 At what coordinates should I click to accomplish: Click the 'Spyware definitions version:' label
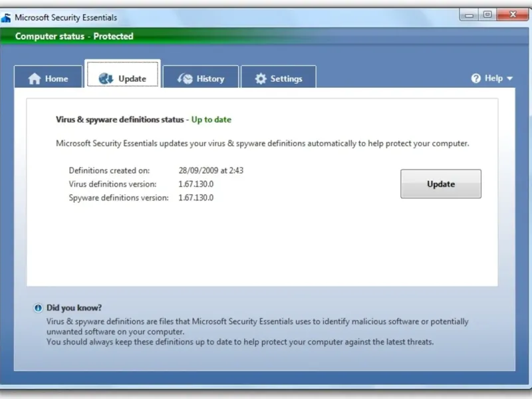(x=119, y=198)
